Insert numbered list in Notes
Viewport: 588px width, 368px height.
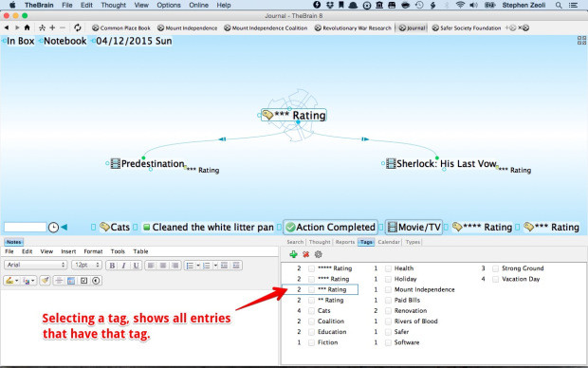[206, 266]
